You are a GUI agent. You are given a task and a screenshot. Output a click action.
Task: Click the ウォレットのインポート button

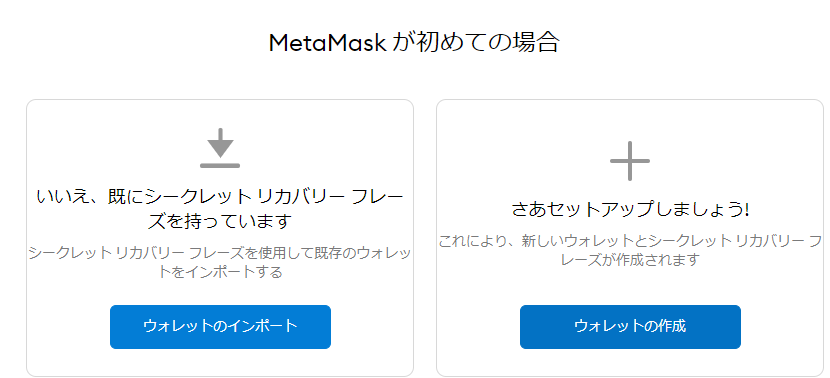pos(220,327)
